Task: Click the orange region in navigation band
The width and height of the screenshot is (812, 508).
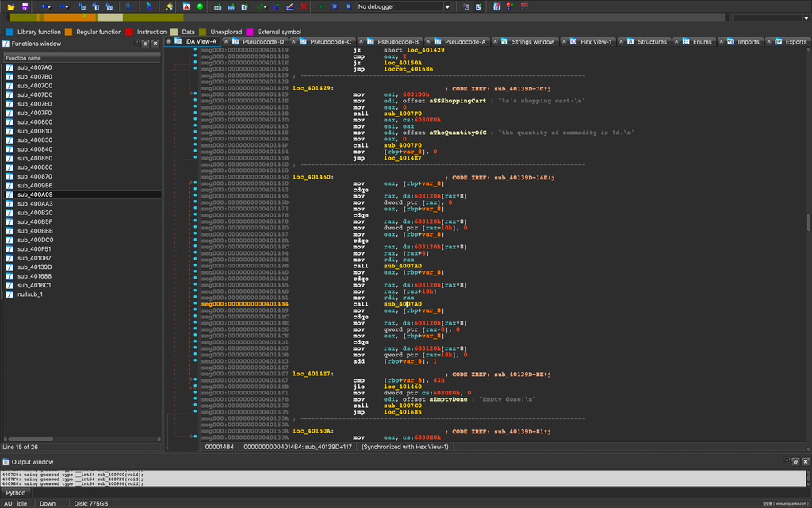Action: point(63,17)
